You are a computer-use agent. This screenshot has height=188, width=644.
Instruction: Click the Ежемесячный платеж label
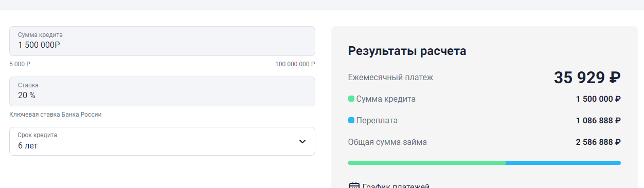[x=390, y=78]
